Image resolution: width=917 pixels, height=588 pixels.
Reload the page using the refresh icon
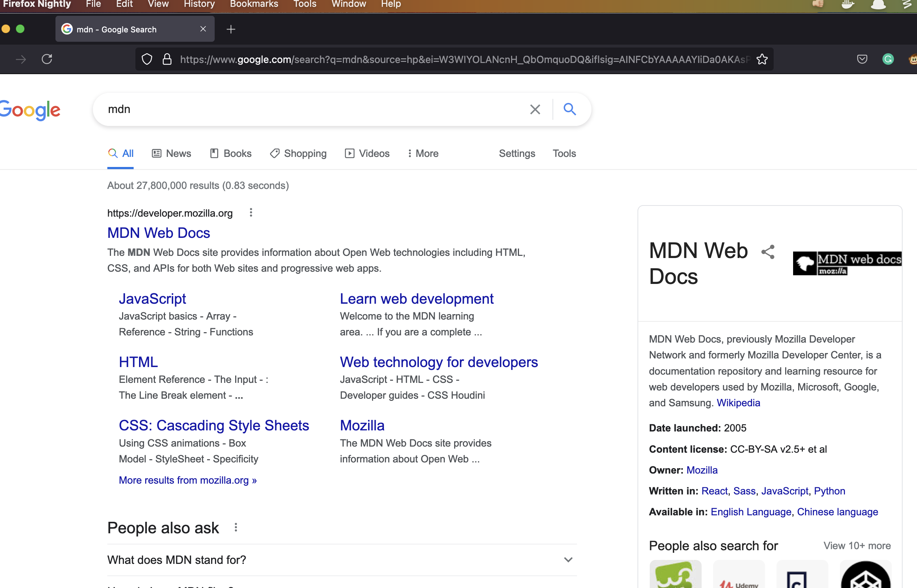click(47, 59)
